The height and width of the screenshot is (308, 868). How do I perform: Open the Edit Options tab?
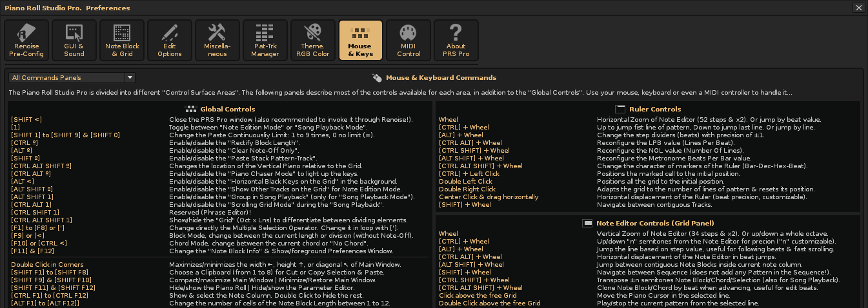click(170, 40)
